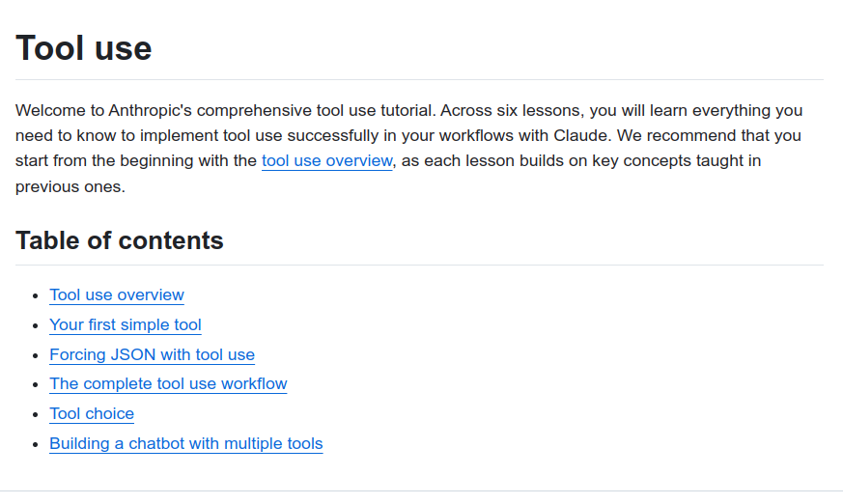Screen dimensions: 843x504
Task: Open Forcing JSON with tool use
Action: tap(152, 354)
